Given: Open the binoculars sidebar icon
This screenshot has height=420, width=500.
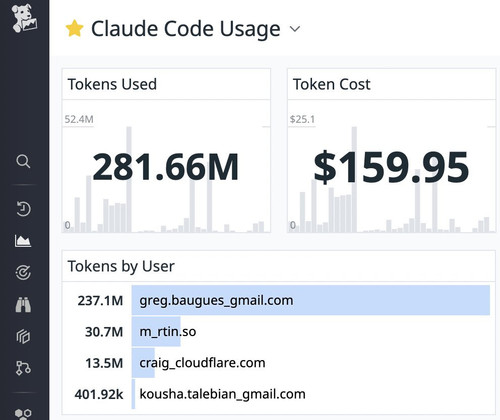Looking at the screenshot, I should [23, 304].
